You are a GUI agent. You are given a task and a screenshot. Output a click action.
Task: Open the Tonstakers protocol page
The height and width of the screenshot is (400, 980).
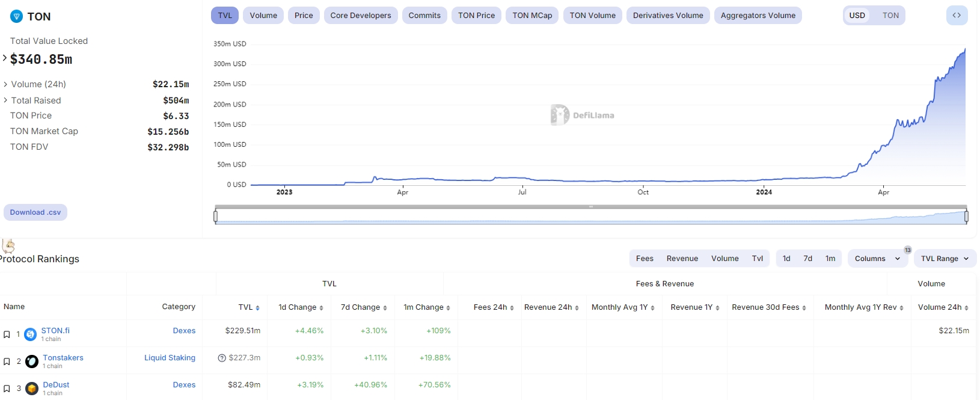63,358
